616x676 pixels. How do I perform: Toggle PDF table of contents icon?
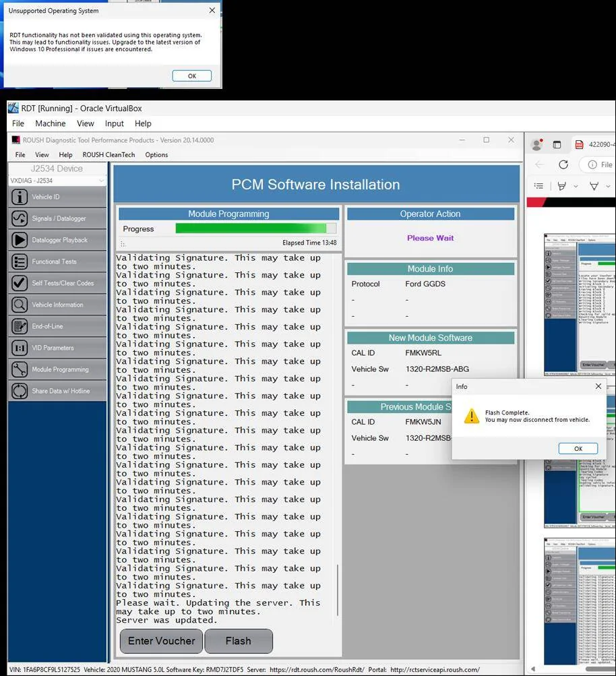click(x=539, y=186)
